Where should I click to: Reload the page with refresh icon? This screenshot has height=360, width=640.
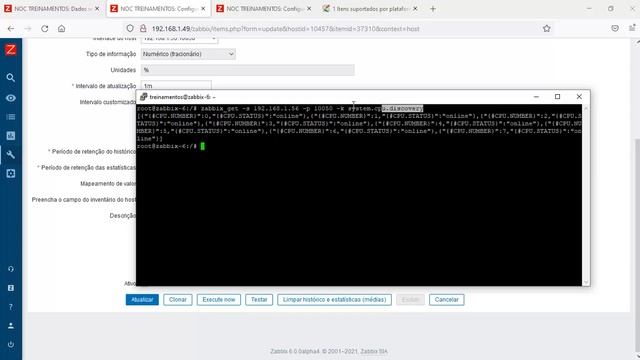(x=44, y=29)
